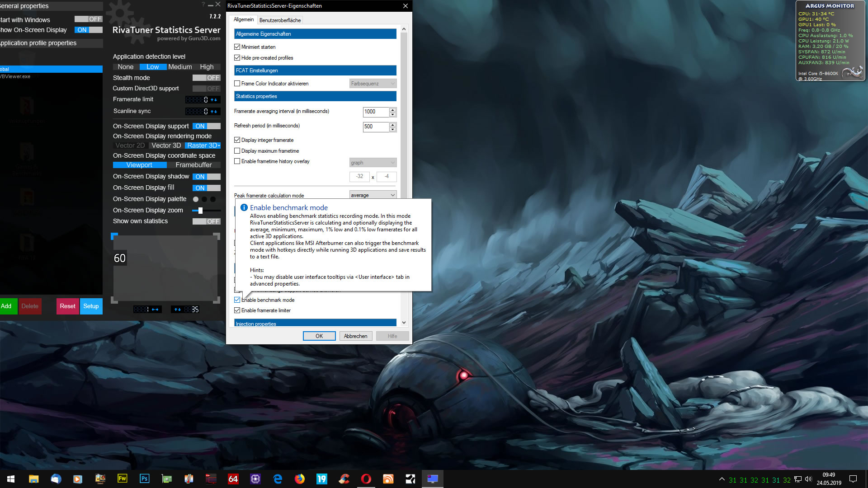Toggle Stealth mode switch

point(207,78)
